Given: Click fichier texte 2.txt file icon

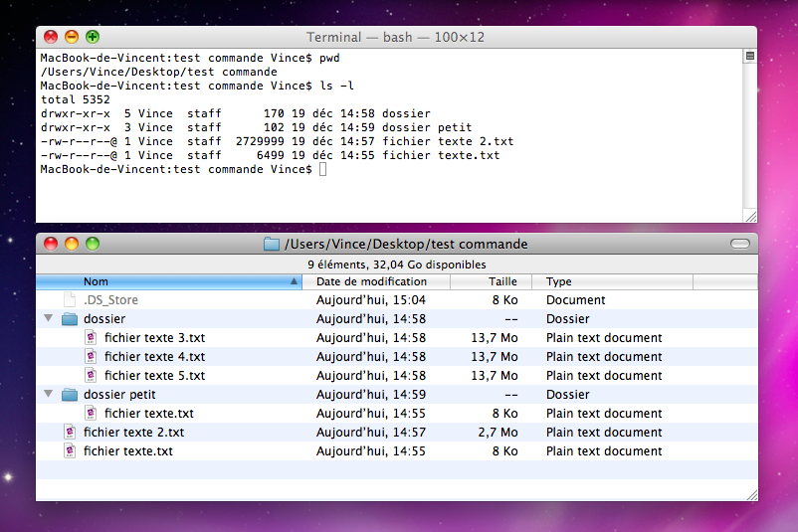Looking at the screenshot, I should pyautogui.click(x=70, y=433).
